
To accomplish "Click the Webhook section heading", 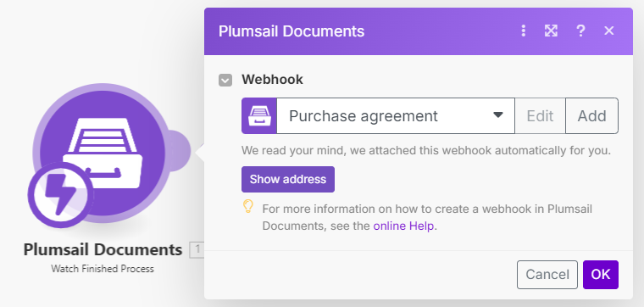I will [x=272, y=80].
